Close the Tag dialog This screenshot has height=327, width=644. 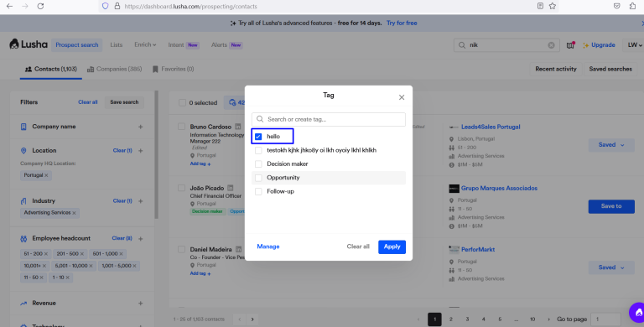[402, 97]
